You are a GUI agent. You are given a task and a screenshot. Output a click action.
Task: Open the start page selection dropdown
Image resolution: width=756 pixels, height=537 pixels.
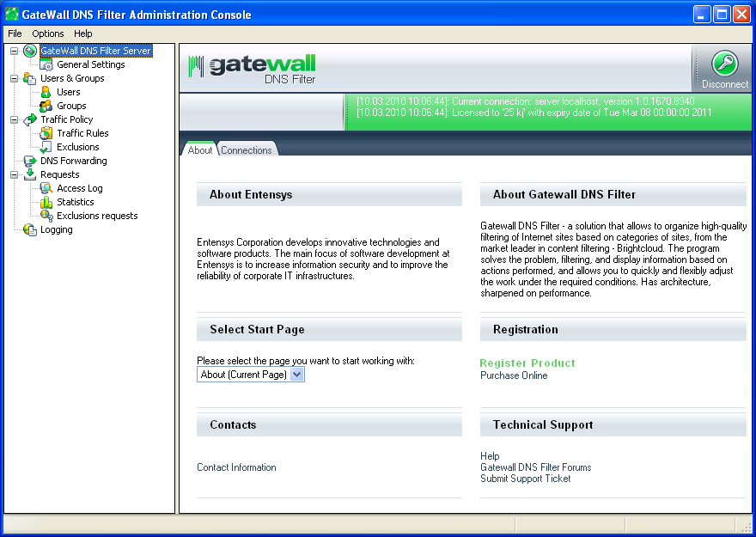coord(297,375)
